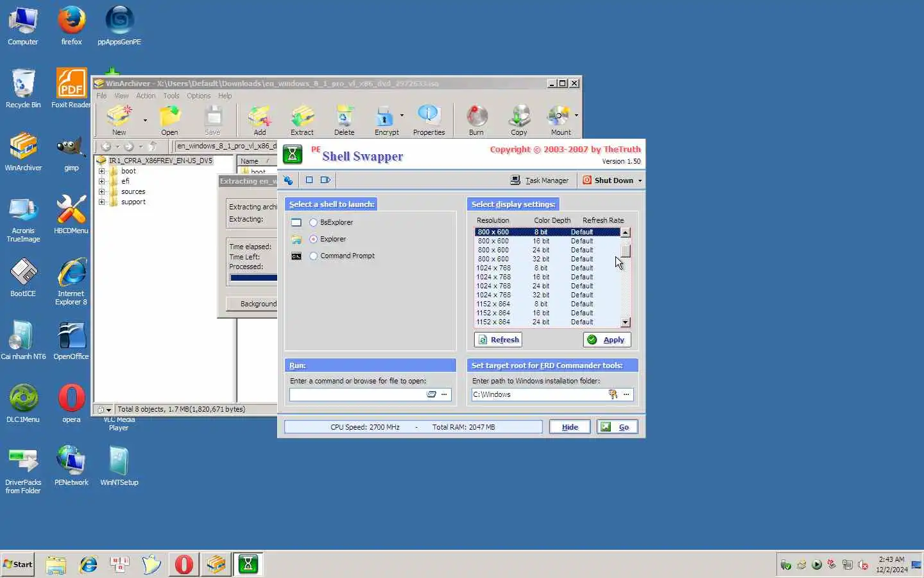This screenshot has width=924, height=578.
Task: Click the expand-window arrow icon in Shell Swapper
Action: point(325,180)
